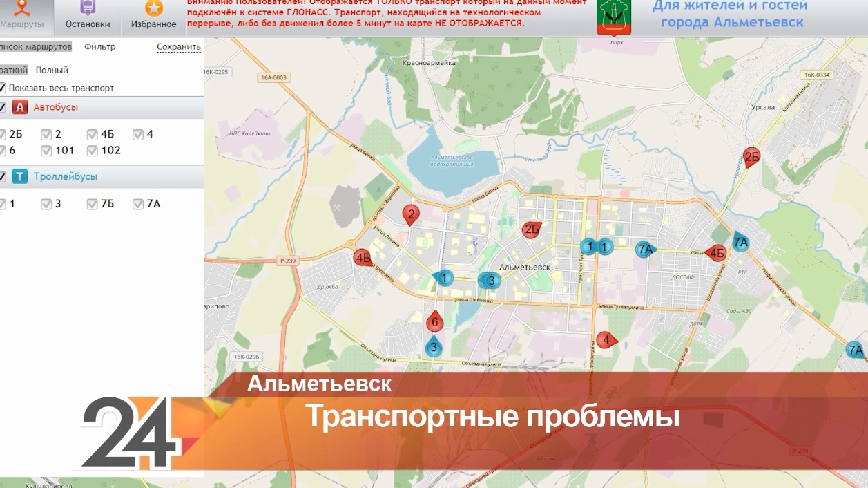868x488 pixels.
Task: Toggle trolleybus route 7А checkbox
Action: [x=138, y=204]
